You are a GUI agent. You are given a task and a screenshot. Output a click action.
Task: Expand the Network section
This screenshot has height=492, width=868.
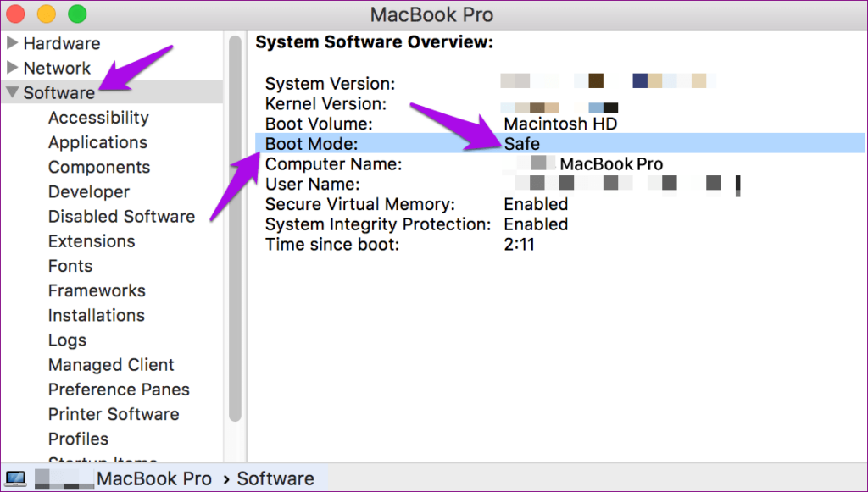tap(12, 68)
